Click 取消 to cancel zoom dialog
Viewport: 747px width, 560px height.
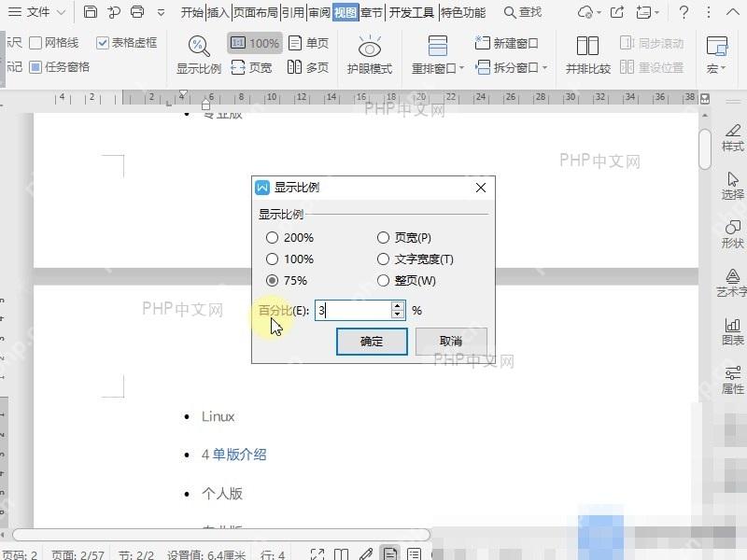[451, 341]
